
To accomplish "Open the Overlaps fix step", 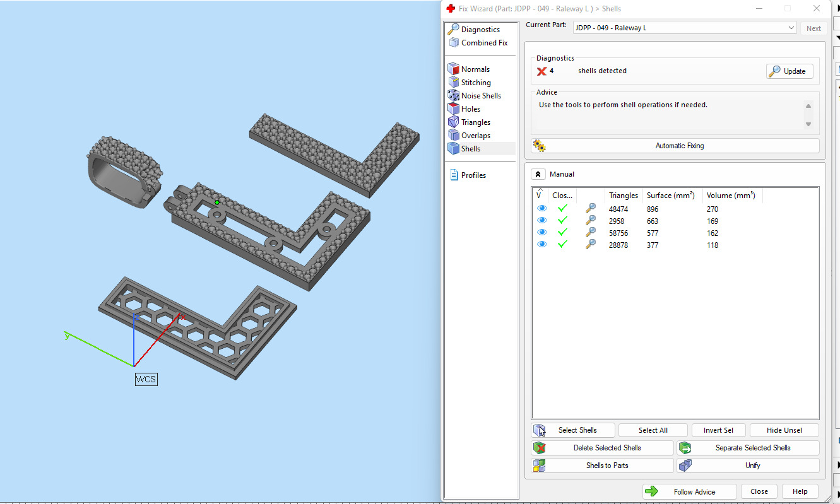I will (x=469, y=136).
